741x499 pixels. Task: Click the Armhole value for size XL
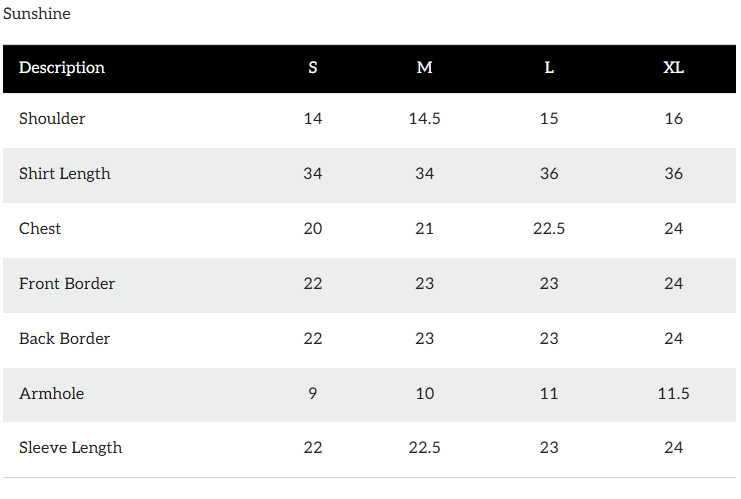coord(674,394)
